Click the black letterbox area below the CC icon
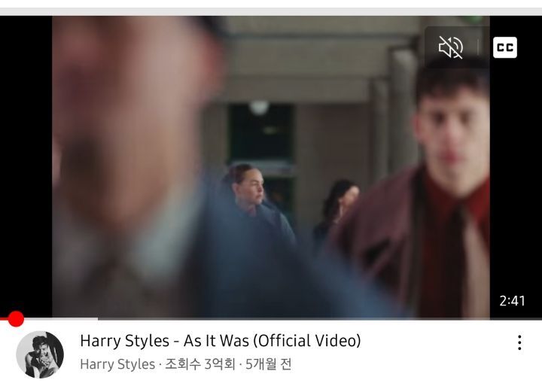The width and height of the screenshot is (542, 392). coord(516,173)
